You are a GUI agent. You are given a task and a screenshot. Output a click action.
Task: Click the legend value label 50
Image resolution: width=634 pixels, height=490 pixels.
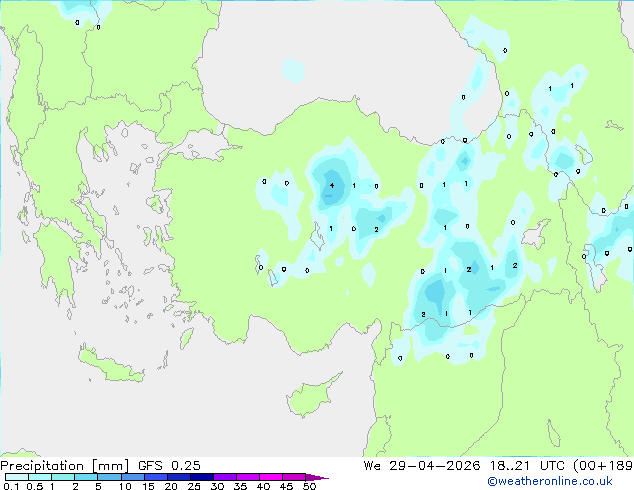(309, 486)
